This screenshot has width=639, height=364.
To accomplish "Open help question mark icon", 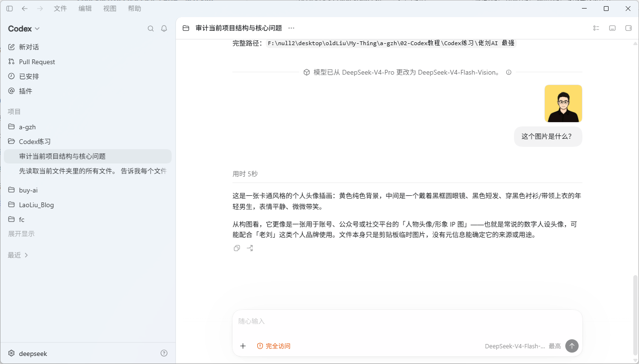I will coord(164,353).
